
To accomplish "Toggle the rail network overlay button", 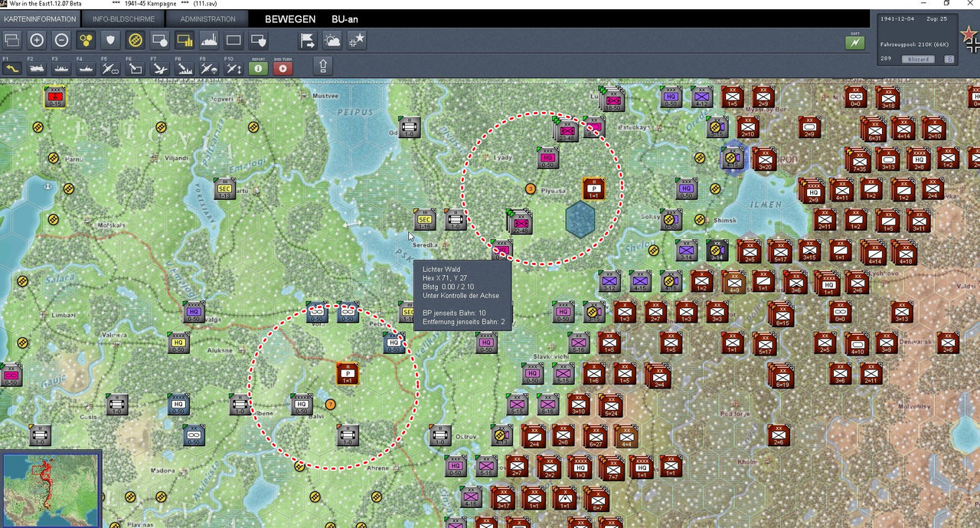I will pyautogui.click(x=136, y=40).
